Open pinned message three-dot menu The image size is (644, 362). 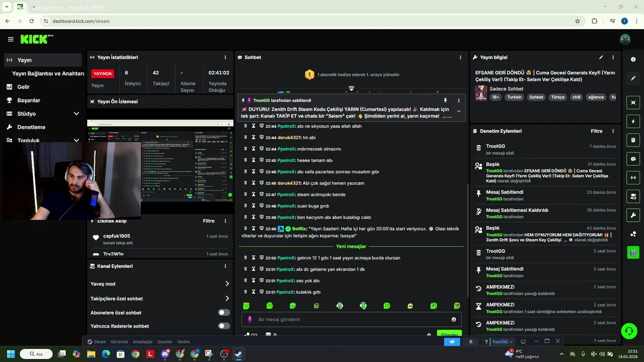[x=458, y=101]
